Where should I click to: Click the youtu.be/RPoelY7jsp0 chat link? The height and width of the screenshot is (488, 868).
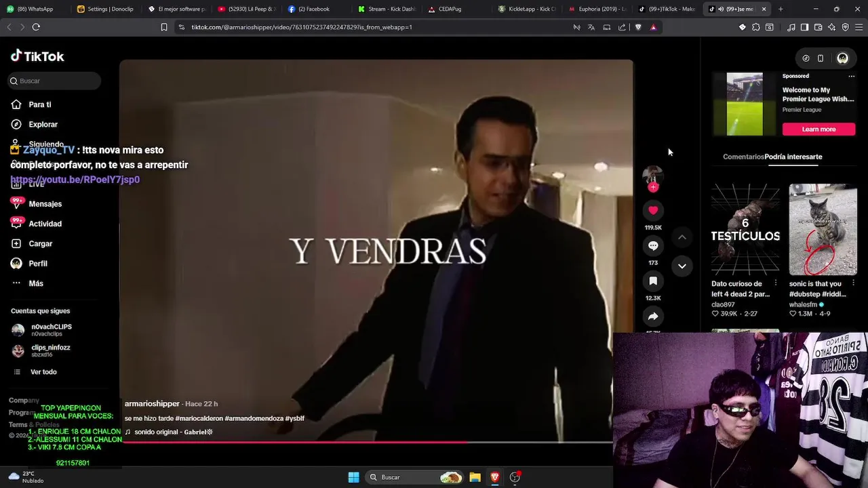(75, 180)
